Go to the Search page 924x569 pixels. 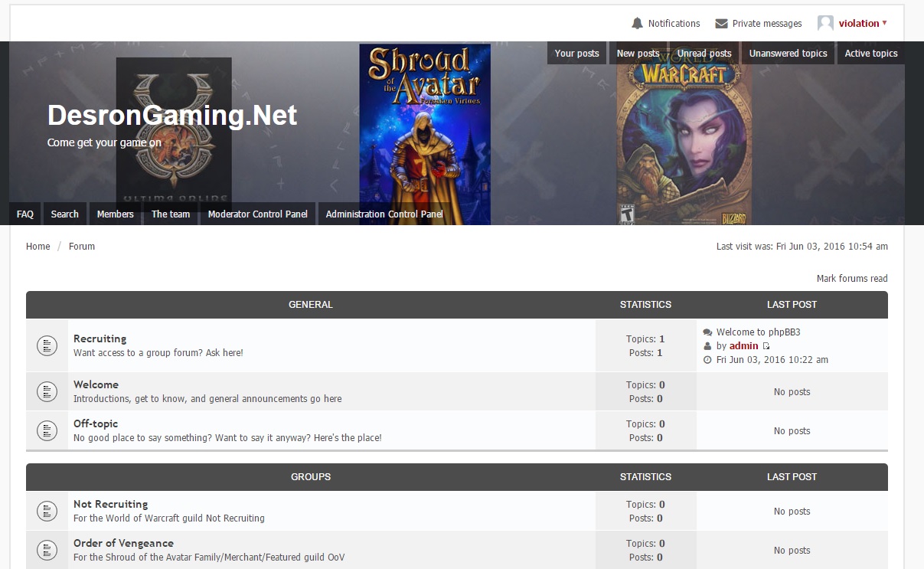[x=65, y=214]
